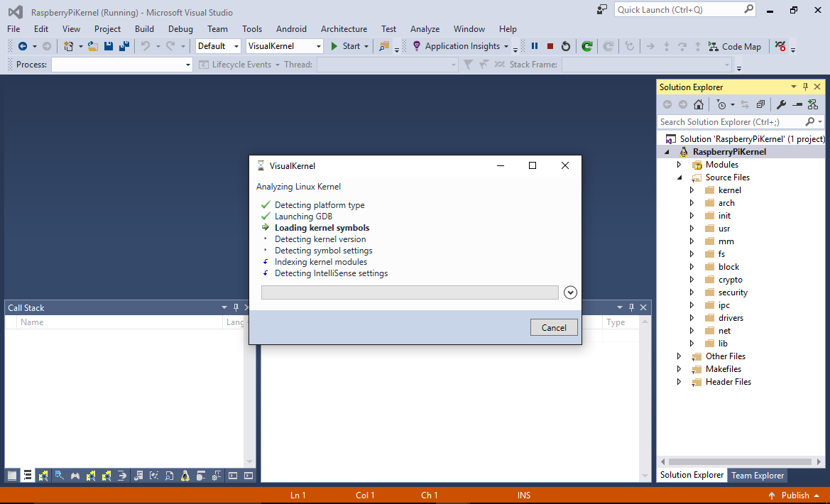Open the Build menu
Image resolution: width=830 pixels, height=504 pixels.
(144, 29)
